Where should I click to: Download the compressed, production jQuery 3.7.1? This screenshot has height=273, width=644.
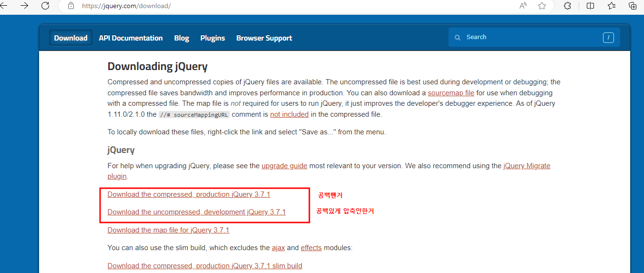189,194
